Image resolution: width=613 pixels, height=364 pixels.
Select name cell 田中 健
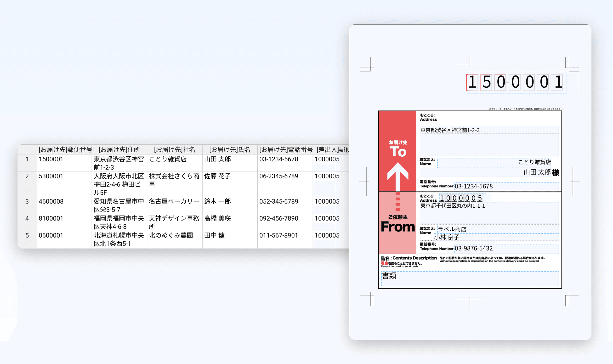(230, 239)
